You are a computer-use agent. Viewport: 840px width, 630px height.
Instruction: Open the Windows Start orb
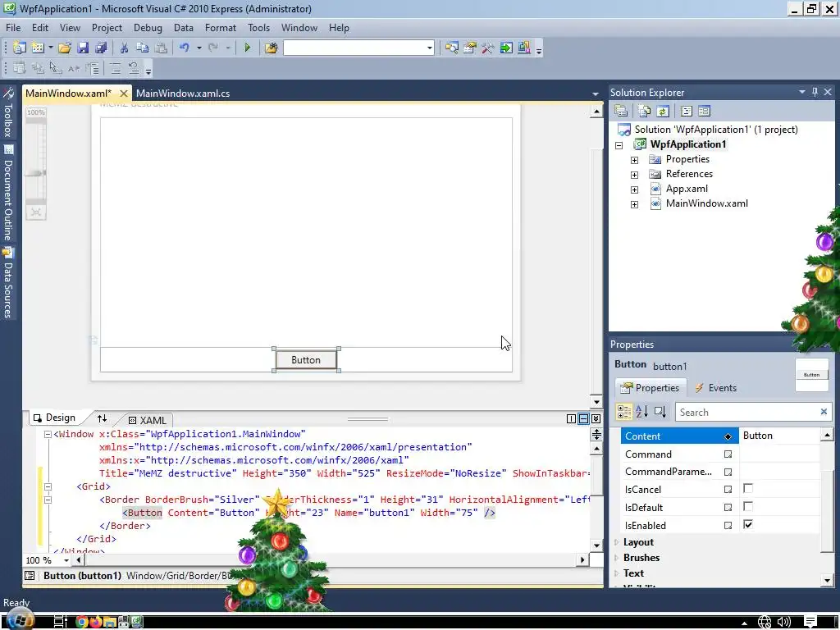pos(20,620)
